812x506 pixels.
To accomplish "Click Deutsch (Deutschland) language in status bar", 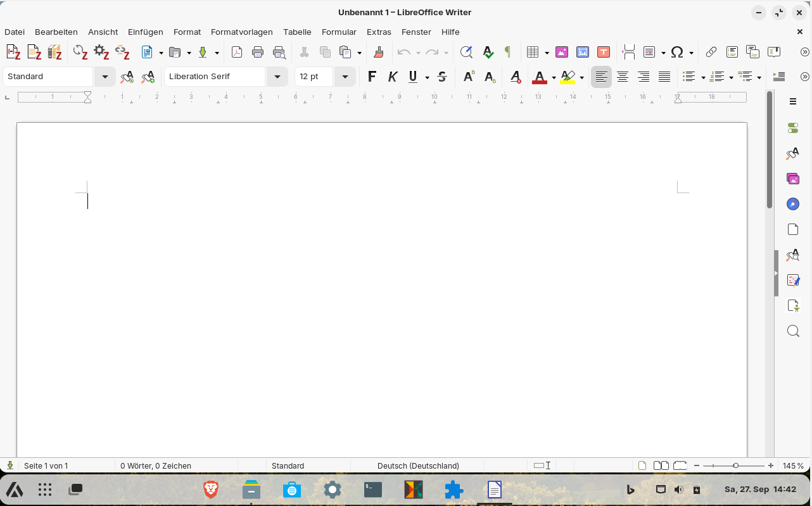I will [418, 465].
